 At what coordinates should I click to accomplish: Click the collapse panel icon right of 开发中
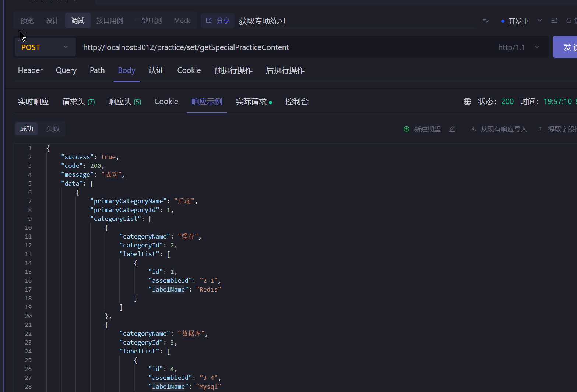click(554, 21)
